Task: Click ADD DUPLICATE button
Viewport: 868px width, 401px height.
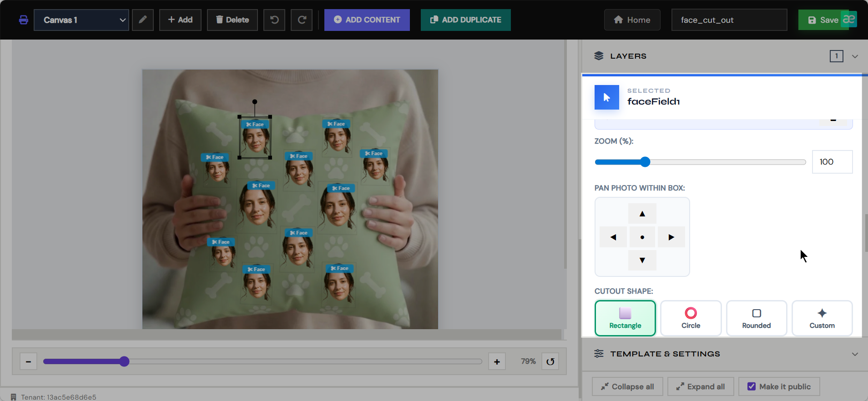Action: 466,20
